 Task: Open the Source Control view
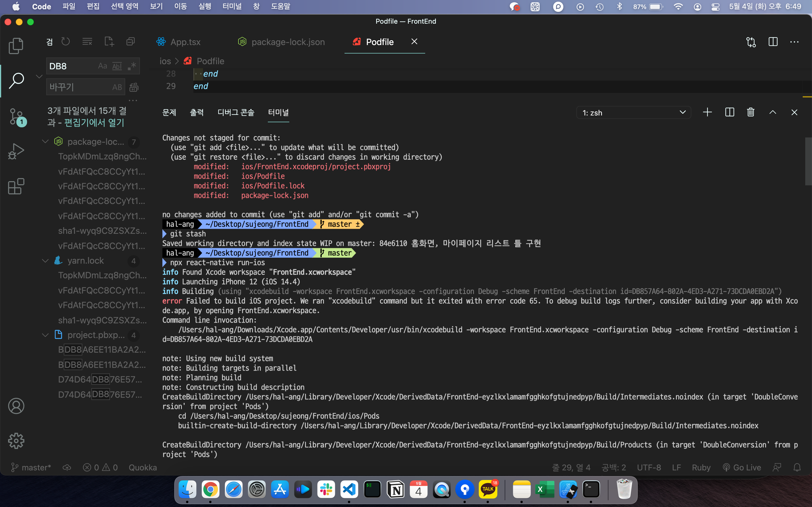point(16,117)
